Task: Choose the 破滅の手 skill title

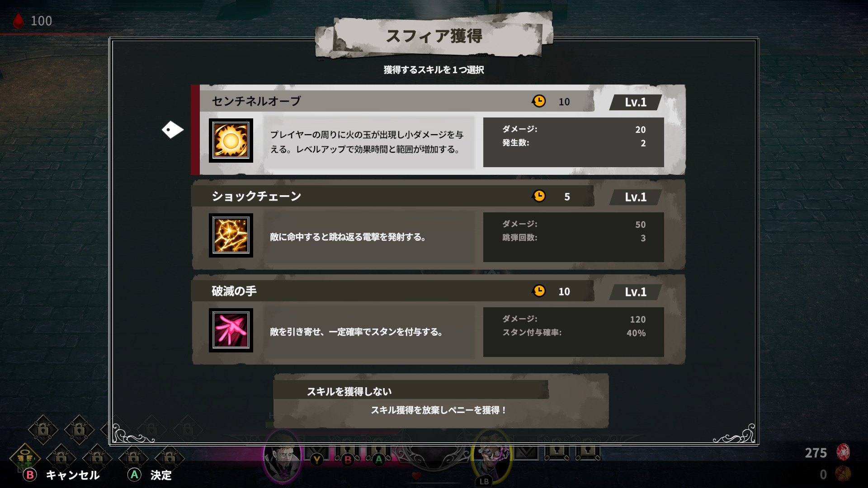Action: (234, 291)
